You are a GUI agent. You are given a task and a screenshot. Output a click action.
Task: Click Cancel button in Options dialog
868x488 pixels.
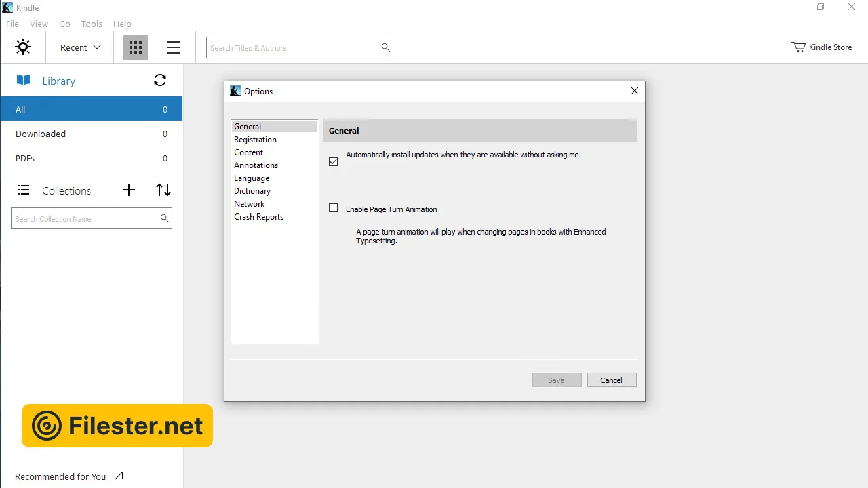611,380
